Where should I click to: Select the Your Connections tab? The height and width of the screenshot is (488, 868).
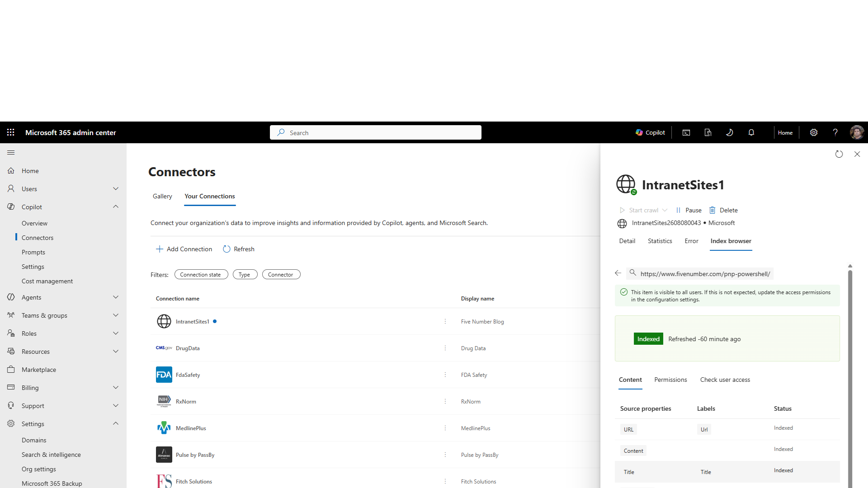(x=210, y=196)
